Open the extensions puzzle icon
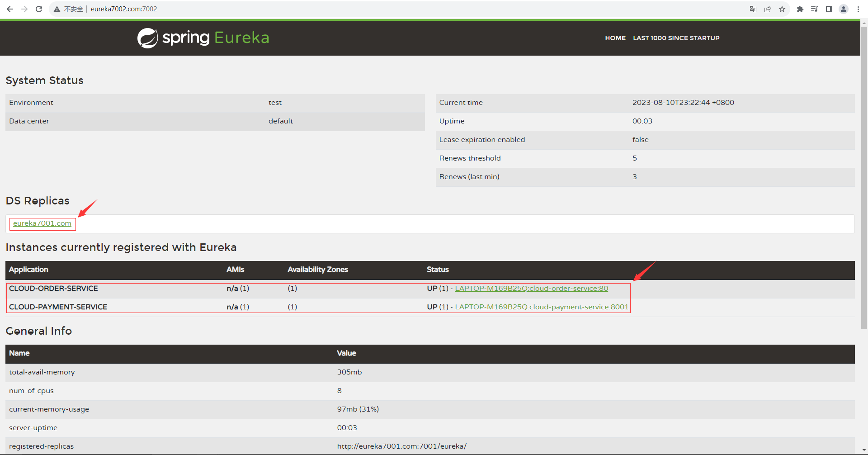This screenshot has width=868, height=455. coord(800,9)
